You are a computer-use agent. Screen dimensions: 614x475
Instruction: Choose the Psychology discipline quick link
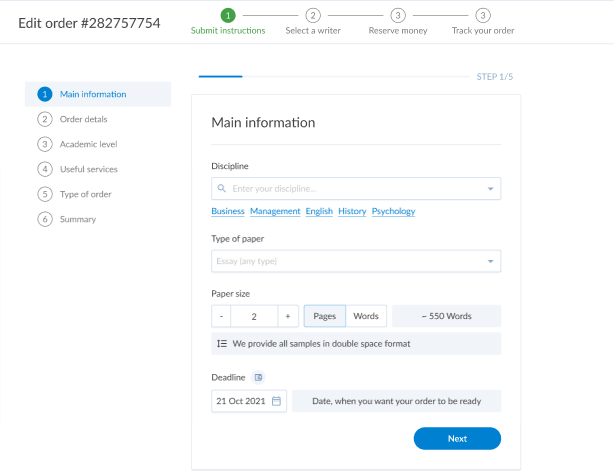pos(393,211)
